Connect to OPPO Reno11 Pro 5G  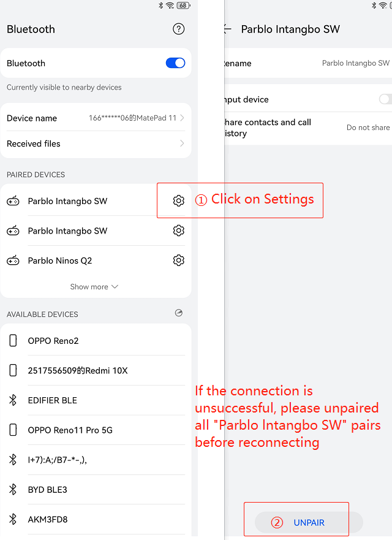click(96, 430)
